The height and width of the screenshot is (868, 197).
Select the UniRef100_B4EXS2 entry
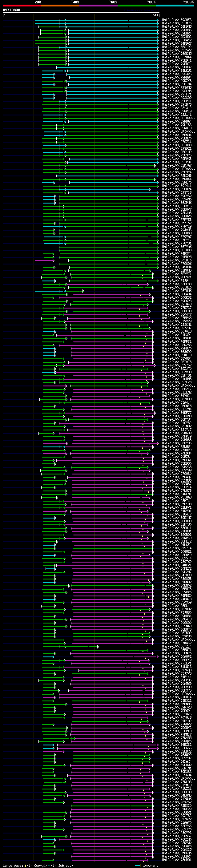pyautogui.click(x=177, y=745)
